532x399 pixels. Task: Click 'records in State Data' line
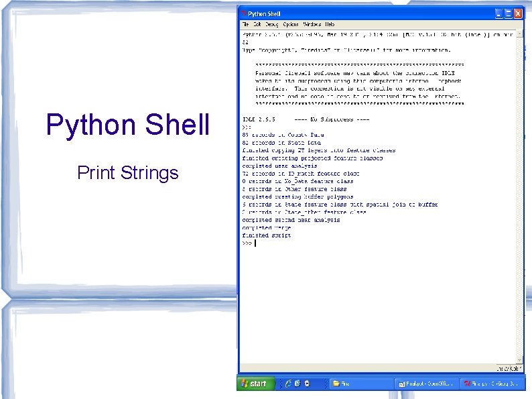(x=281, y=143)
